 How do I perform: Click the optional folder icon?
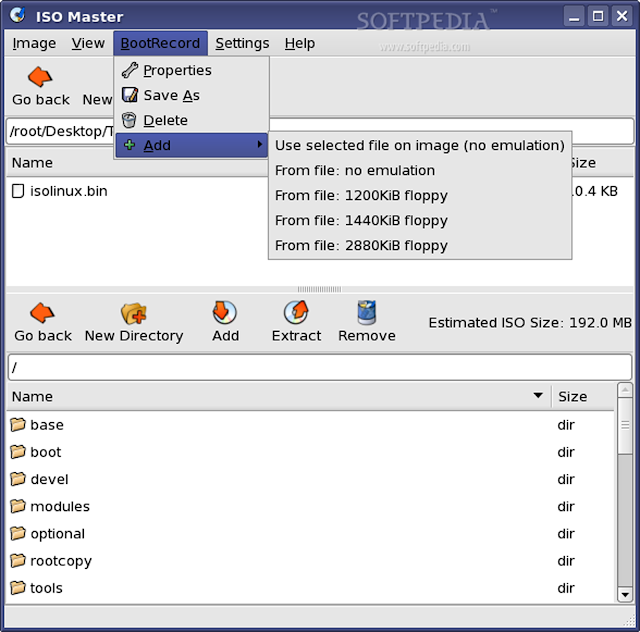[18, 534]
